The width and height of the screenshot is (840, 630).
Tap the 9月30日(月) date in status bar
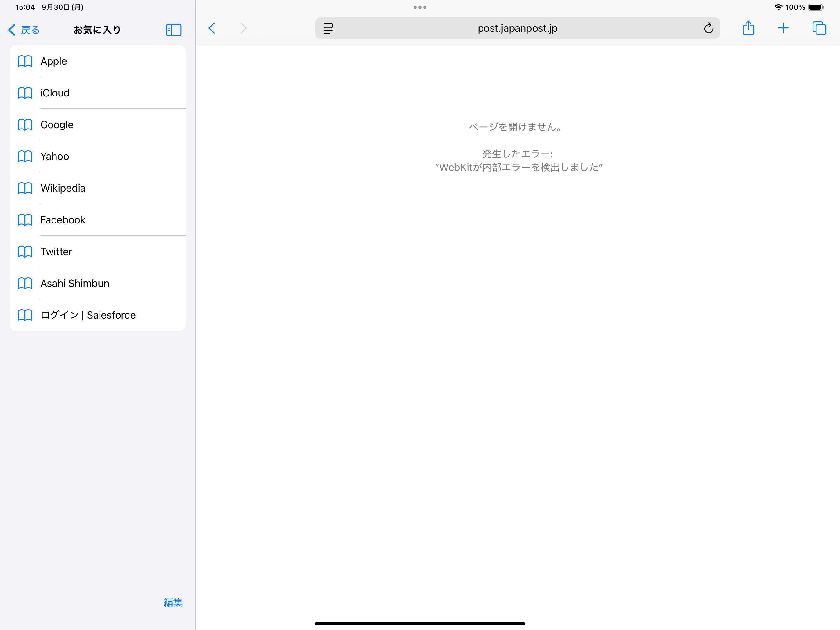click(63, 7)
